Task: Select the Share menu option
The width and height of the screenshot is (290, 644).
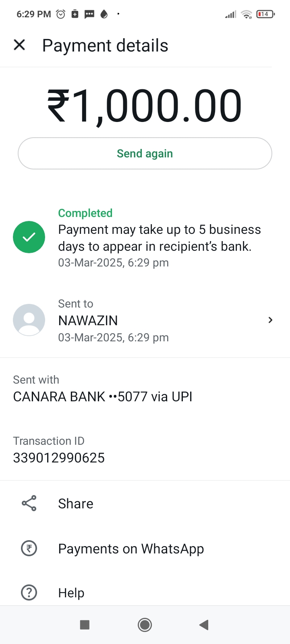Action: (x=76, y=504)
